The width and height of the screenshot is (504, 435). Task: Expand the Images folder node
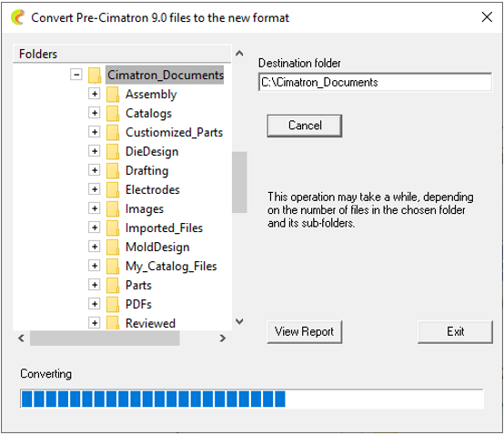pos(95,208)
